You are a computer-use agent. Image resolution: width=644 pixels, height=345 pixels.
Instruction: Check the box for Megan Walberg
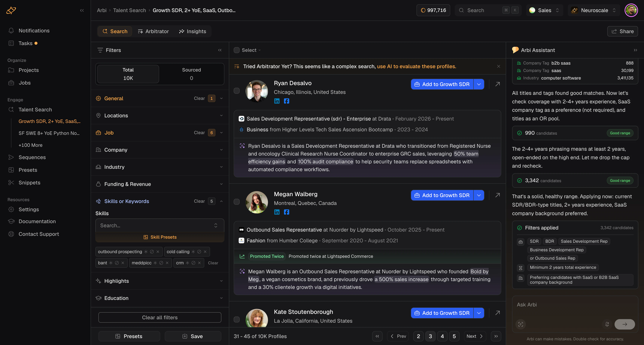(x=236, y=202)
